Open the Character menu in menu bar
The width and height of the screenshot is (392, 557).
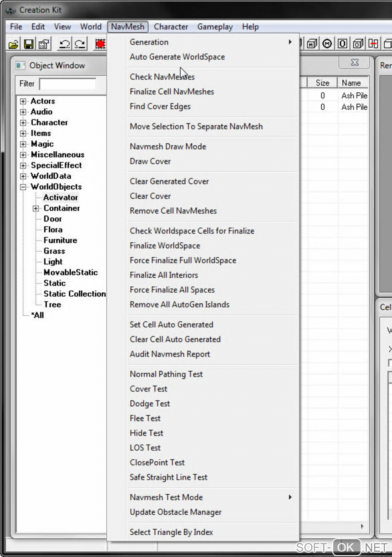point(171,27)
